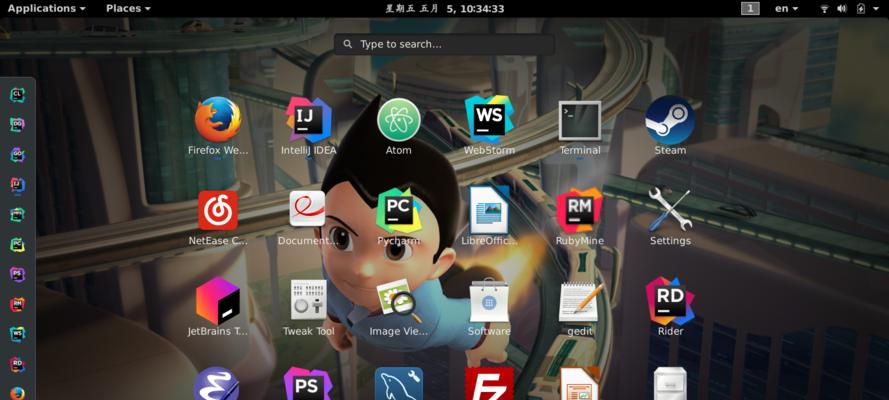Viewport: 889px width, 400px height.
Task: Click the volume speaker icon in top bar
Action: [842, 8]
